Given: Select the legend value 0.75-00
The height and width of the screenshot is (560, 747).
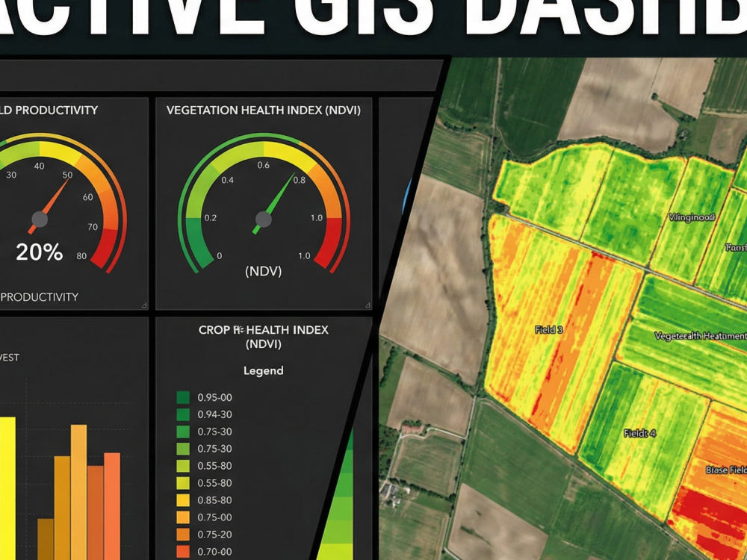Looking at the screenshot, I should tap(215, 517).
